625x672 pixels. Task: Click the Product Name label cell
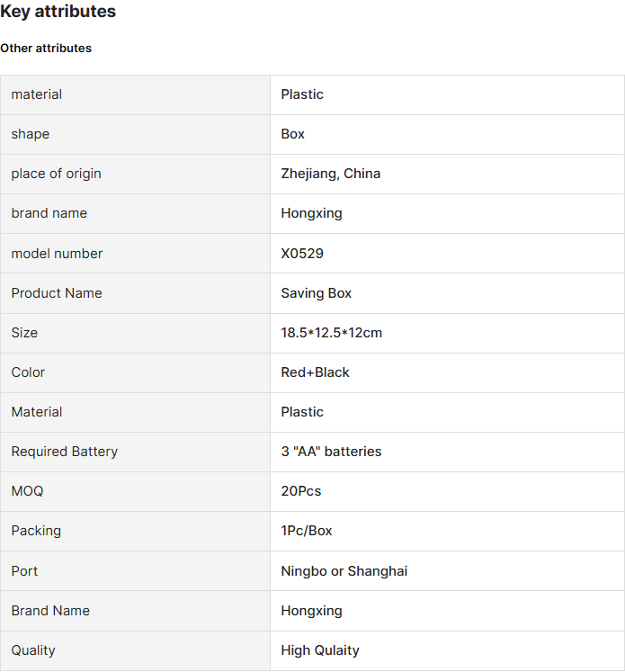coord(136,293)
